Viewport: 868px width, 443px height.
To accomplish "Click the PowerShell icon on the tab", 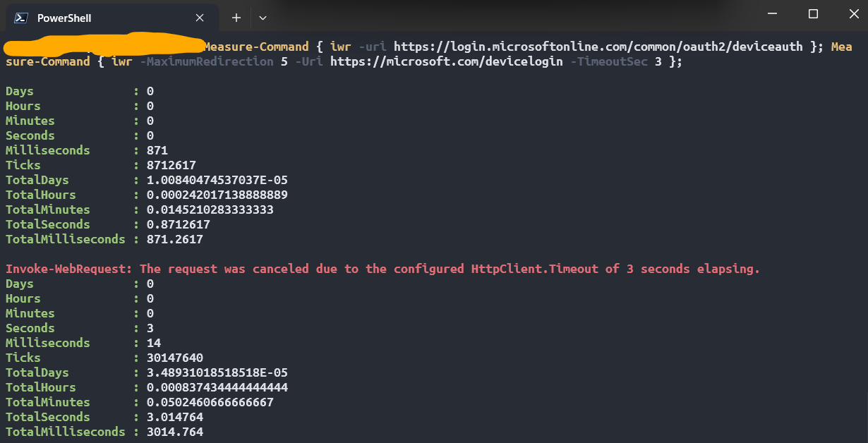I will [20, 17].
